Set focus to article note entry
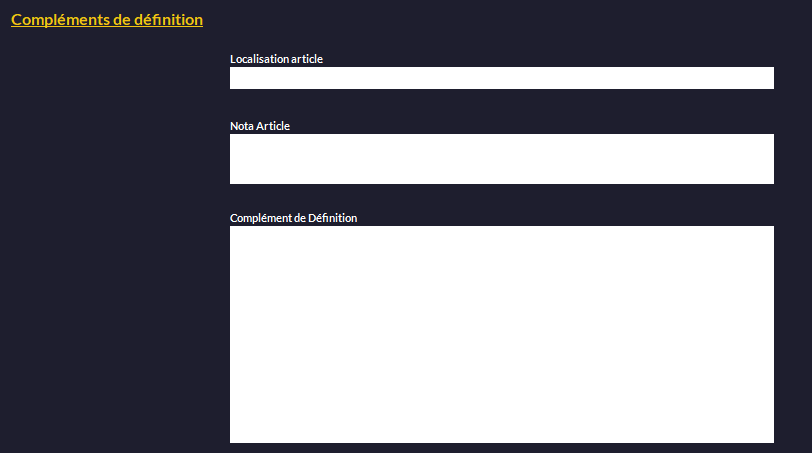Image resolution: width=812 pixels, height=453 pixels. click(501, 159)
